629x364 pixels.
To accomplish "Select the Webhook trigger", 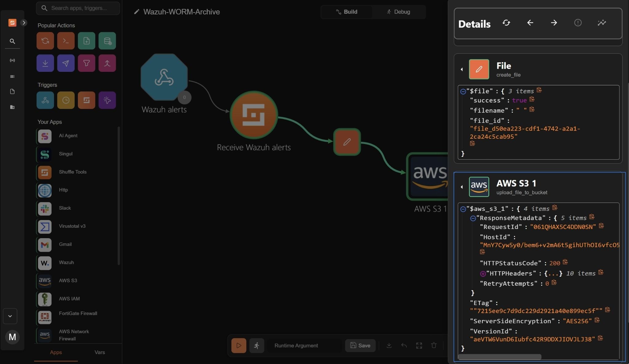I will 45,100.
